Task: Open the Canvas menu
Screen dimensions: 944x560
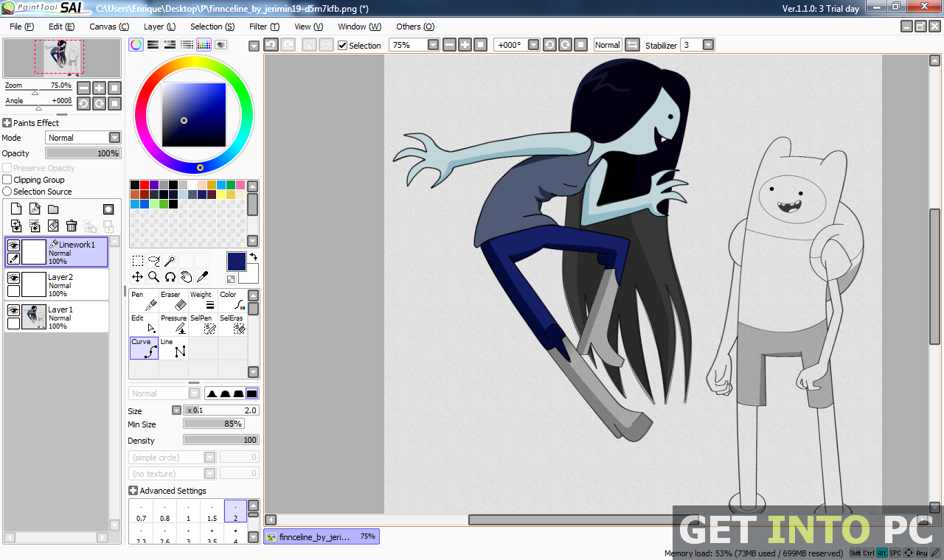Action: pos(109,27)
